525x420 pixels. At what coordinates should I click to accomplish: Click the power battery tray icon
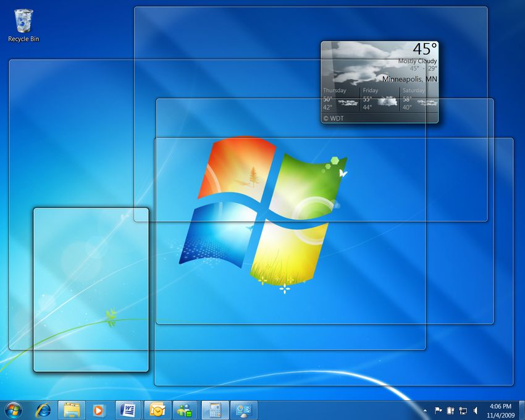451,410
